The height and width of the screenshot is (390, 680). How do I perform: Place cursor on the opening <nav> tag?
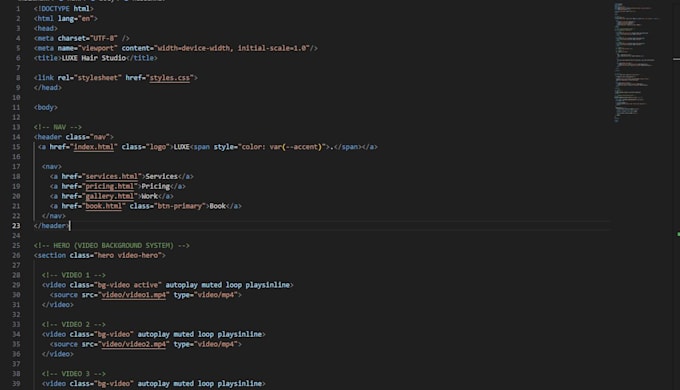pyautogui.click(x=52, y=167)
